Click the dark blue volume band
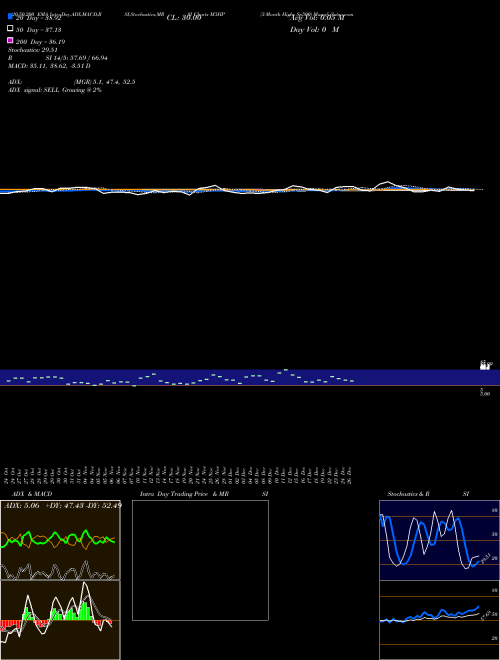Viewport: 500px width, 660px height. coord(250,377)
